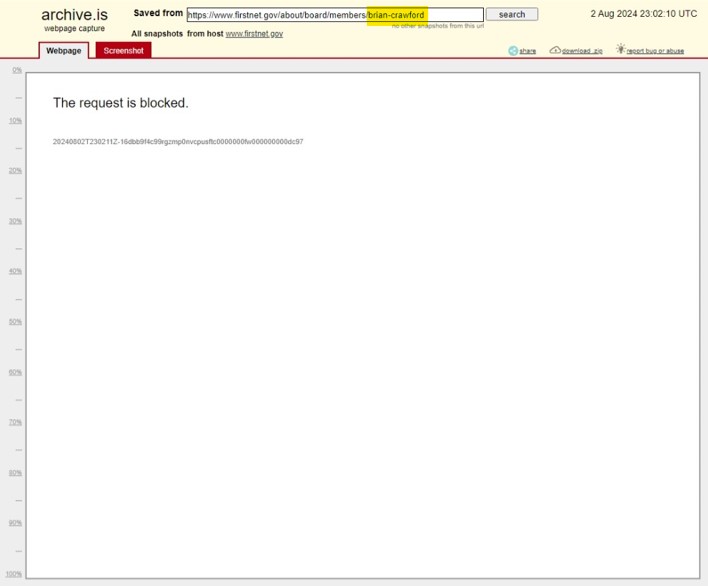Click the archive.is logo
Image resolution: width=708 pixels, height=586 pixels.
pos(75,15)
